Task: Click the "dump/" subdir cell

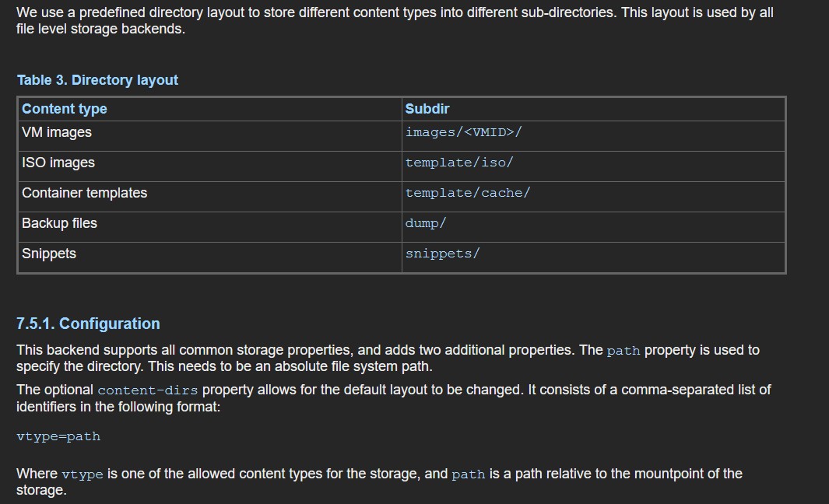Action: click(425, 223)
